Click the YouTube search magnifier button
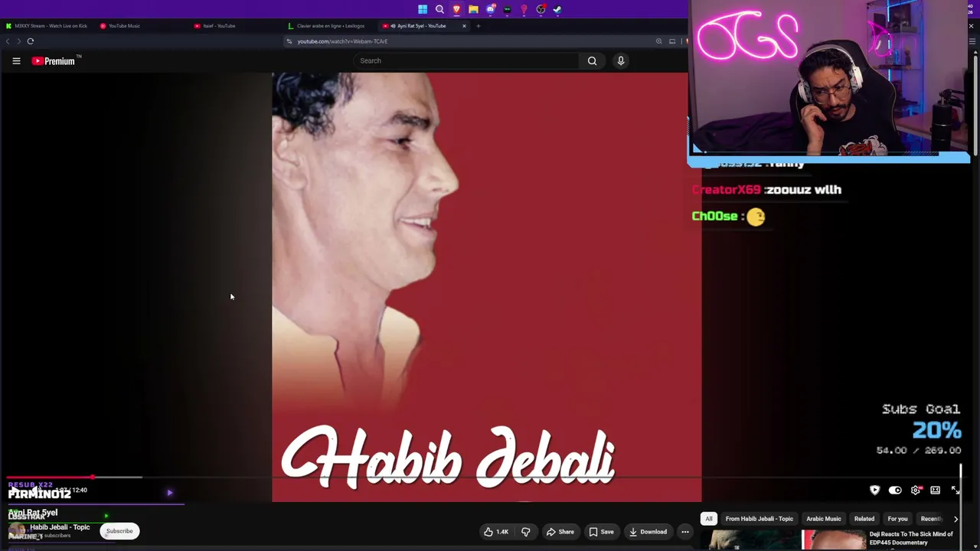980x551 pixels. [592, 61]
